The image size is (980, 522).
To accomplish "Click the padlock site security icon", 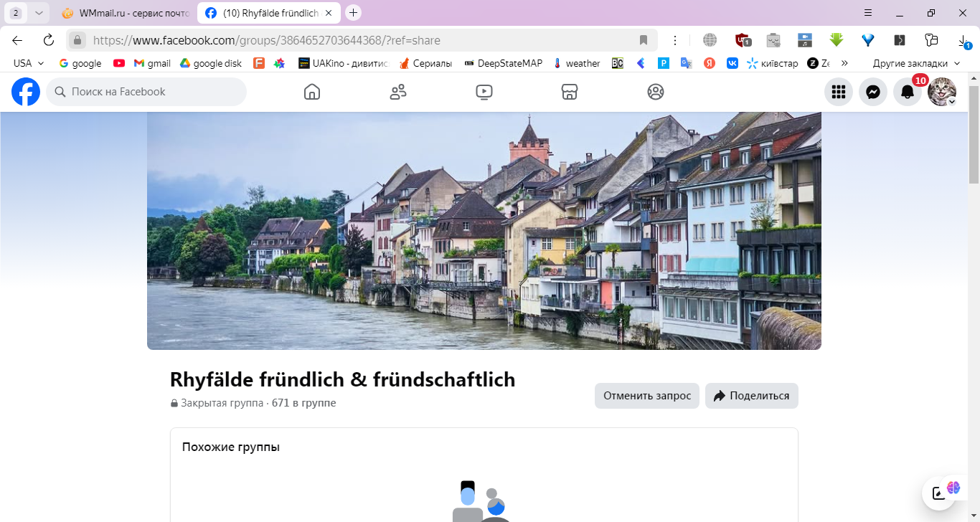I will click(77, 40).
